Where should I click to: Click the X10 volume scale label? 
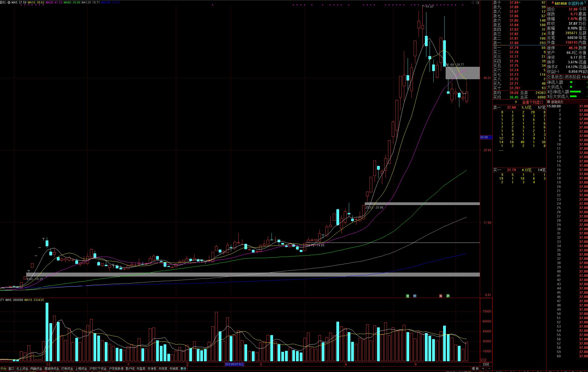click(x=483, y=360)
